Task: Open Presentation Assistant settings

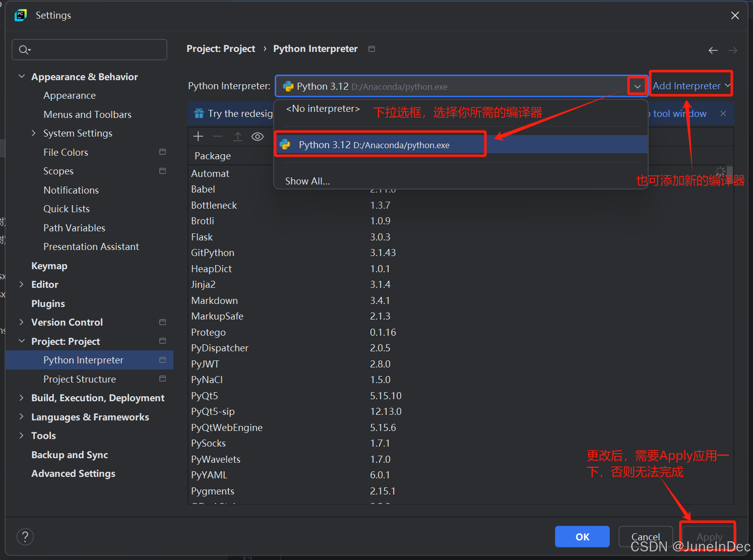Action: click(x=91, y=246)
